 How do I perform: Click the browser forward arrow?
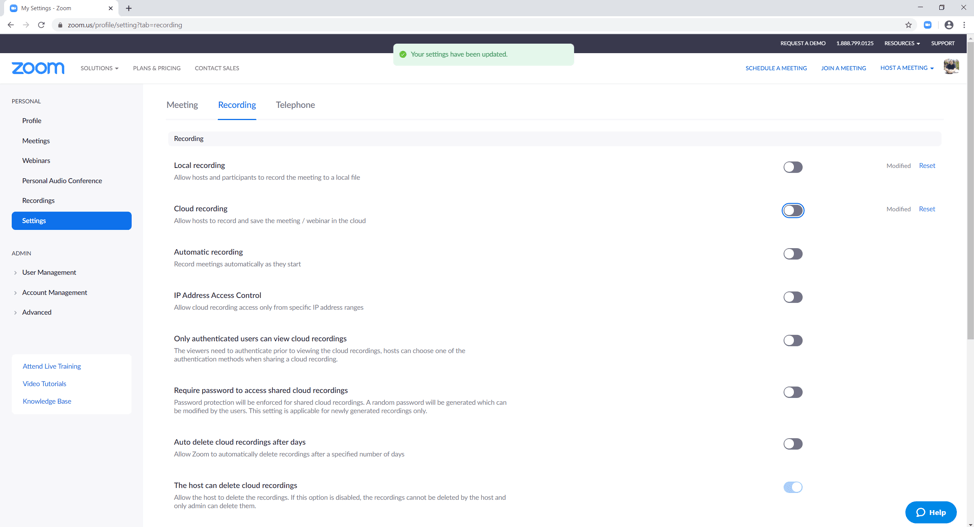tap(26, 25)
